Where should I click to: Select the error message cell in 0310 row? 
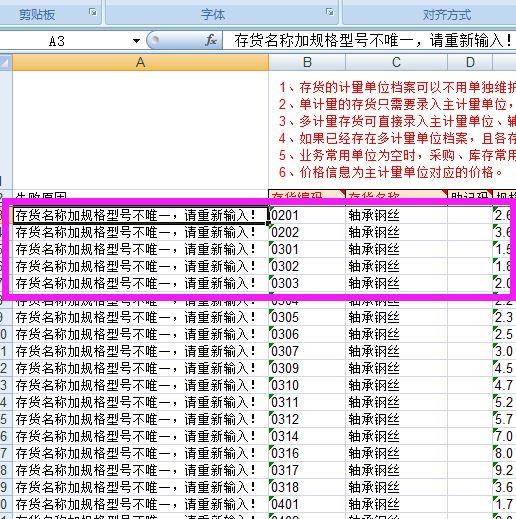pyautogui.click(x=140, y=385)
